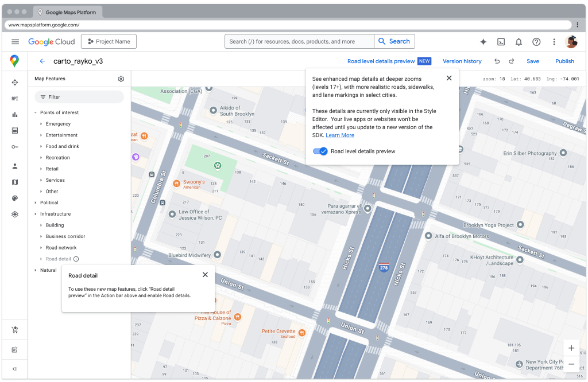The height and width of the screenshot is (382, 588).
Task: Close the road level details popup
Action: tap(449, 78)
